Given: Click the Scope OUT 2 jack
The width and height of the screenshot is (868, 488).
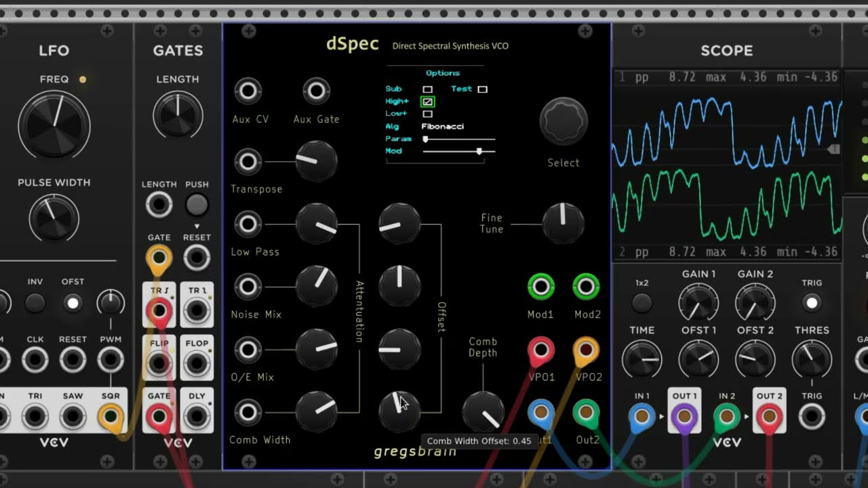Looking at the screenshot, I should [x=769, y=416].
